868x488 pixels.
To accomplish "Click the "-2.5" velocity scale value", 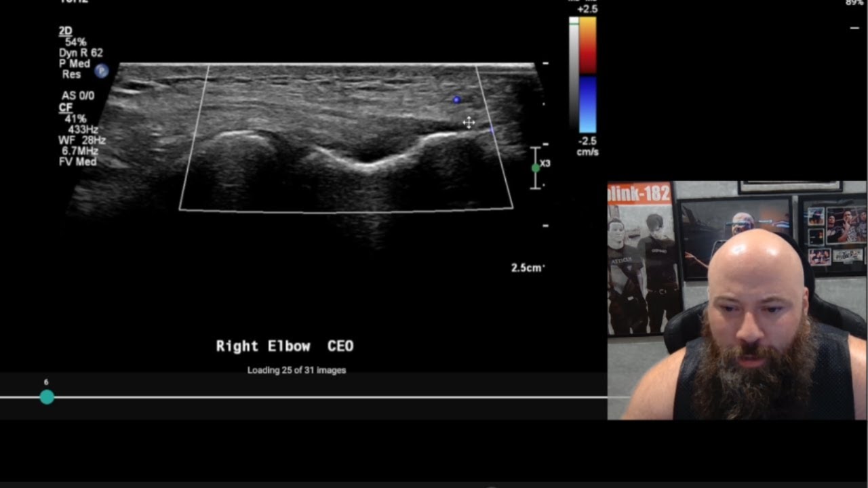I will tap(587, 141).
